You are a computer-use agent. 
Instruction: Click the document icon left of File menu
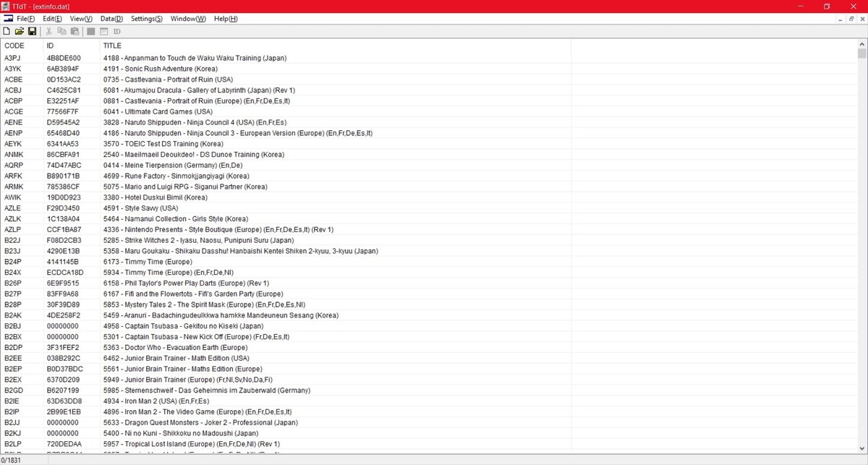[7, 18]
